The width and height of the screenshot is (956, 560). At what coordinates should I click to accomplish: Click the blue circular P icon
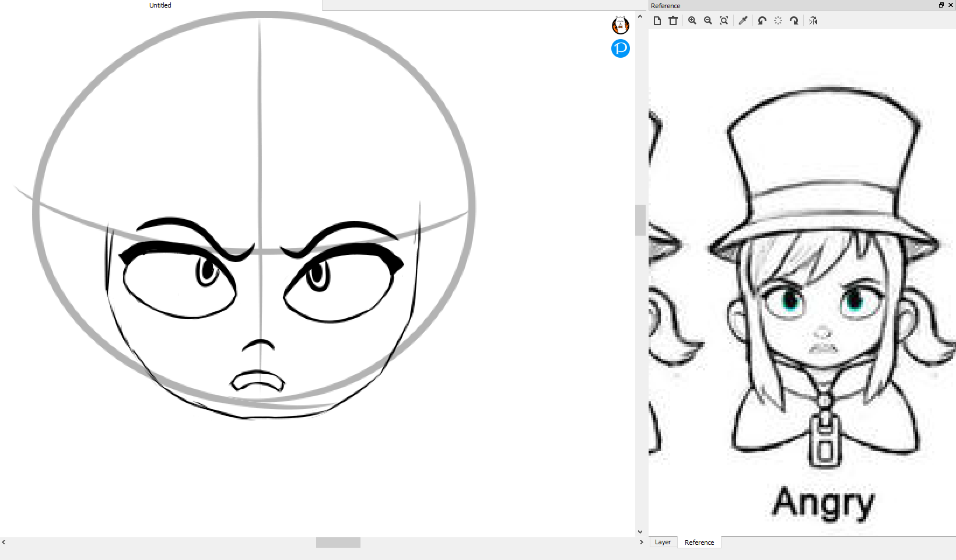pyautogui.click(x=621, y=48)
